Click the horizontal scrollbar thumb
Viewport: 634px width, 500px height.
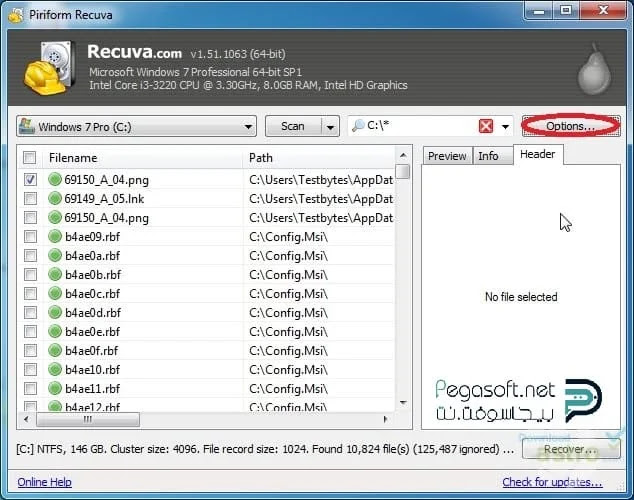coord(88,419)
